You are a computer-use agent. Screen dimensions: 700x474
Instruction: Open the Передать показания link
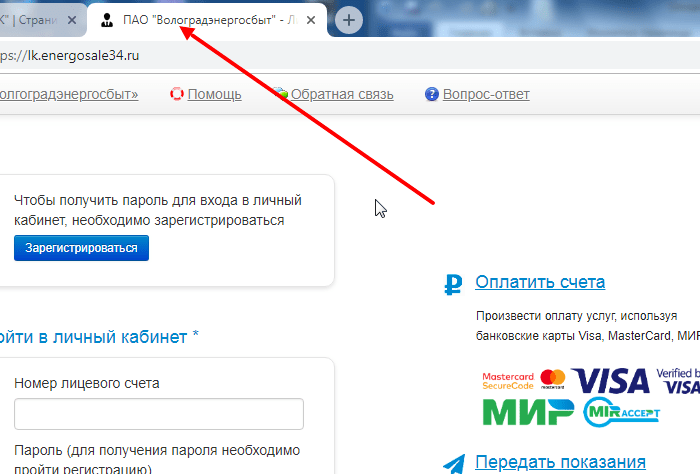pos(560,462)
